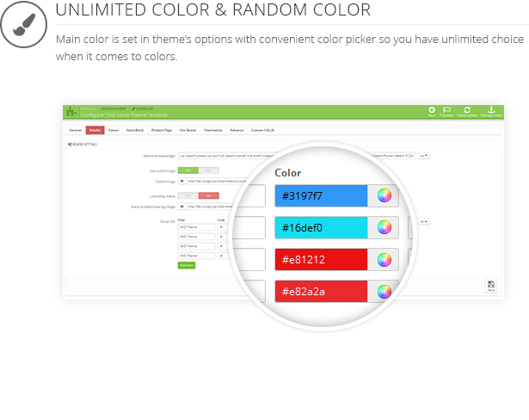Viewport: 529px width, 420px height.
Task: Open color wheel picker for #3197f7
Action: point(384,195)
